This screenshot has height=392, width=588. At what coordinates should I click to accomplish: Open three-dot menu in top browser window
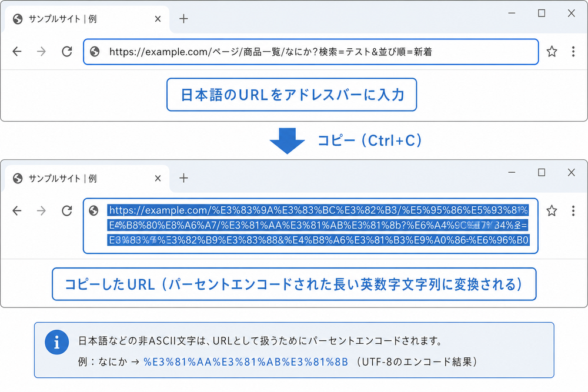(573, 51)
